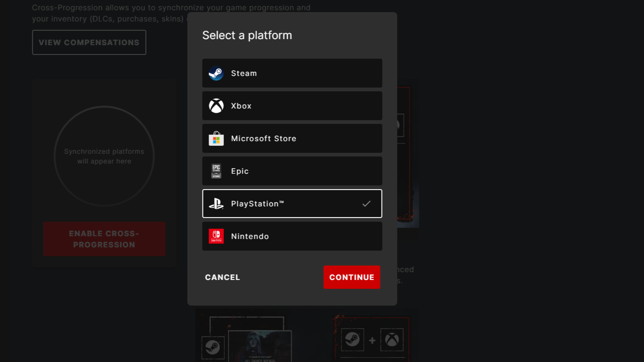Choose the Xbox text label
This screenshot has height=362, width=644.
click(x=241, y=106)
